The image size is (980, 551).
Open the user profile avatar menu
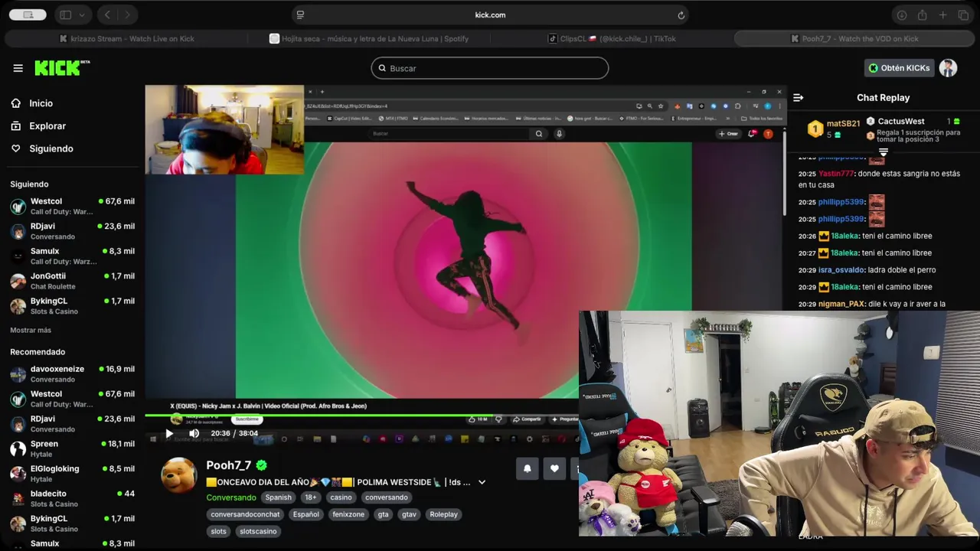coord(948,68)
